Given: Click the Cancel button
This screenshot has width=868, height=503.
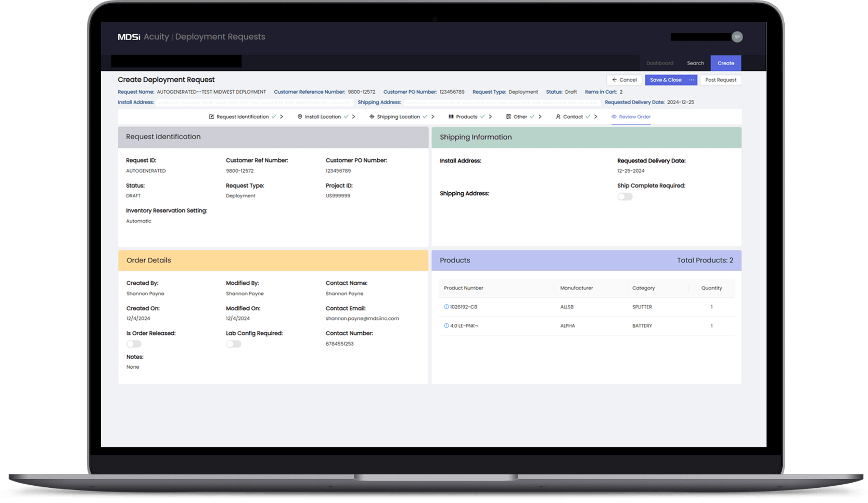Looking at the screenshot, I should pyautogui.click(x=624, y=80).
